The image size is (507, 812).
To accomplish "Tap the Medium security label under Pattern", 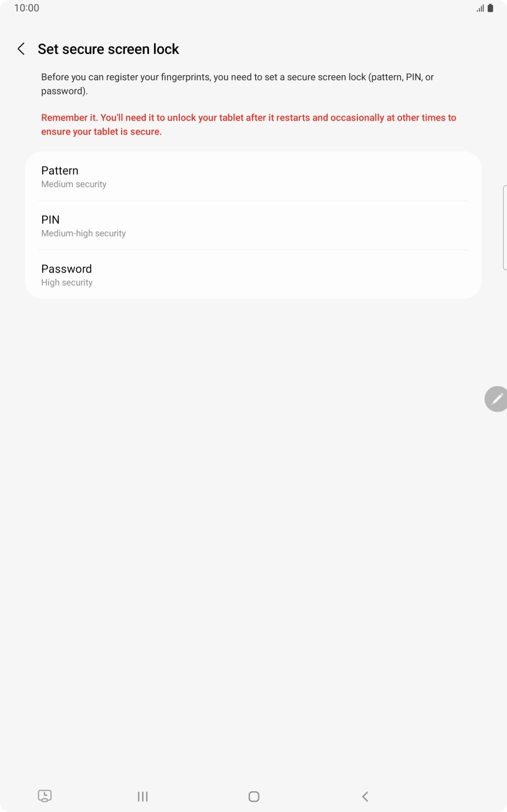I will (x=73, y=184).
